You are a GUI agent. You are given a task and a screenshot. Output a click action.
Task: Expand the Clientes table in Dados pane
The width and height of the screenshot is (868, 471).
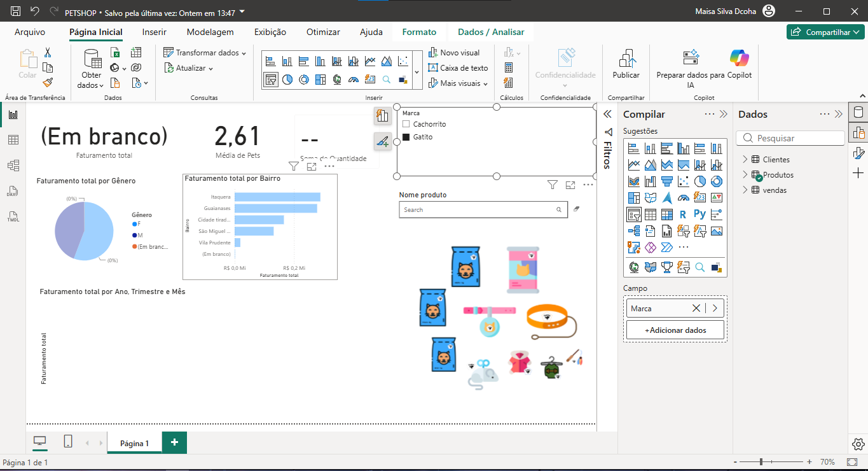point(745,160)
